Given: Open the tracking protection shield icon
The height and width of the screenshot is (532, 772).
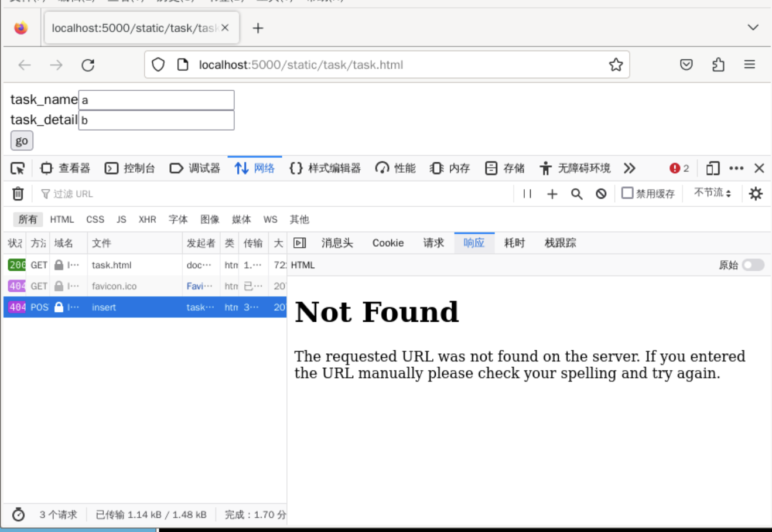Looking at the screenshot, I should (x=158, y=64).
